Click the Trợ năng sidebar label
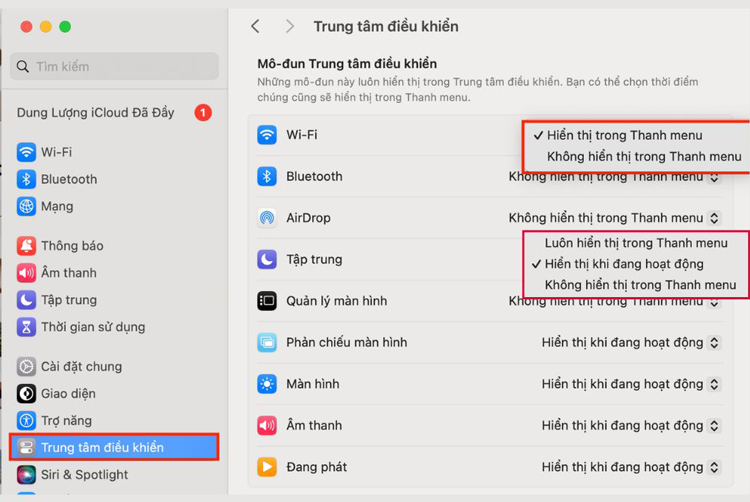 (x=66, y=421)
